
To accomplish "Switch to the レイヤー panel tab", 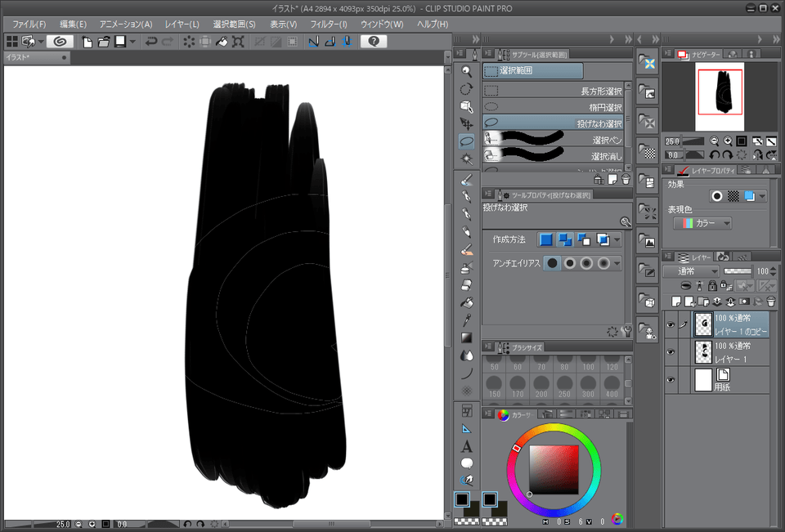I will pos(695,257).
